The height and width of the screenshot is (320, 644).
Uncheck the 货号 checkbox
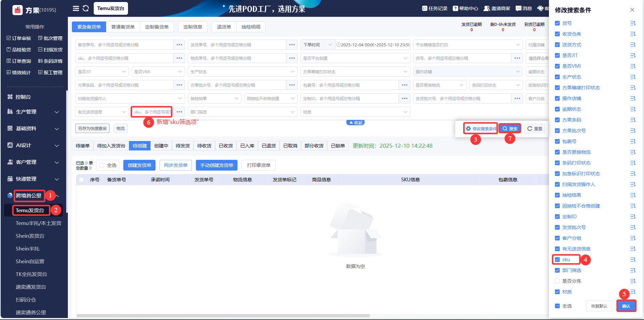tap(557, 23)
